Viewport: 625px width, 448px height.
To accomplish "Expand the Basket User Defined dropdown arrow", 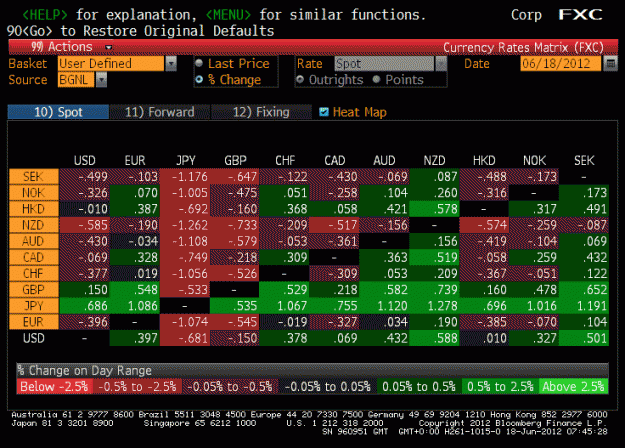I will pos(171,63).
